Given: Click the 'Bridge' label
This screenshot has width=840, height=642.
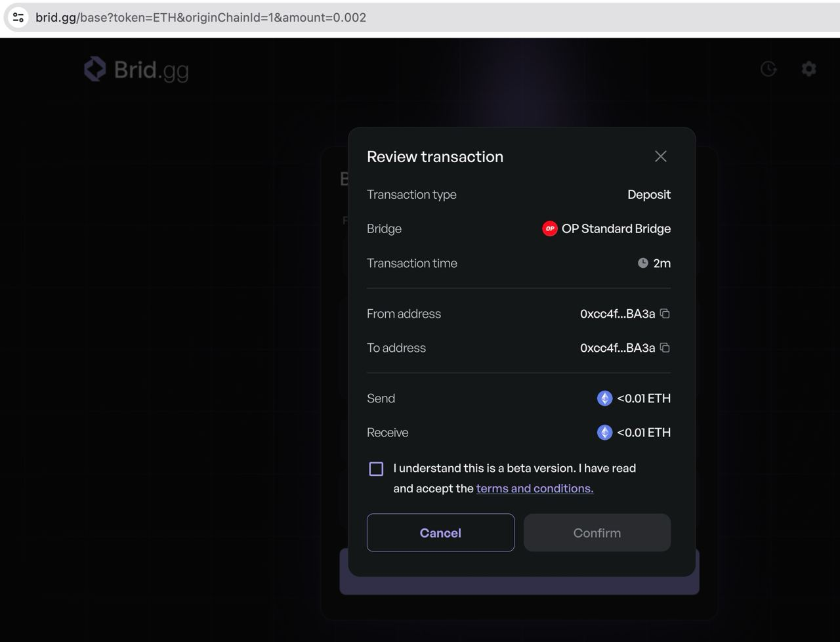Looking at the screenshot, I should tap(384, 228).
